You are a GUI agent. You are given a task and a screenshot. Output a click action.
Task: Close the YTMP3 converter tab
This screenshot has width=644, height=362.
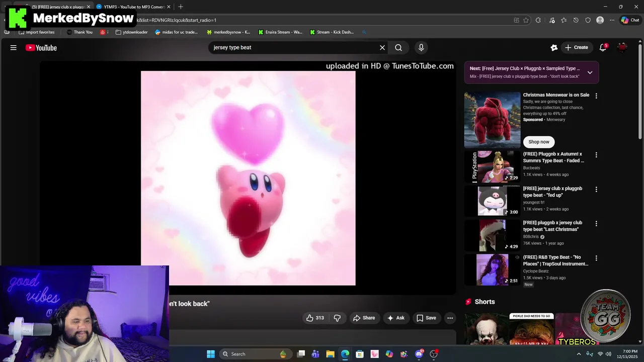(x=169, y=7)
